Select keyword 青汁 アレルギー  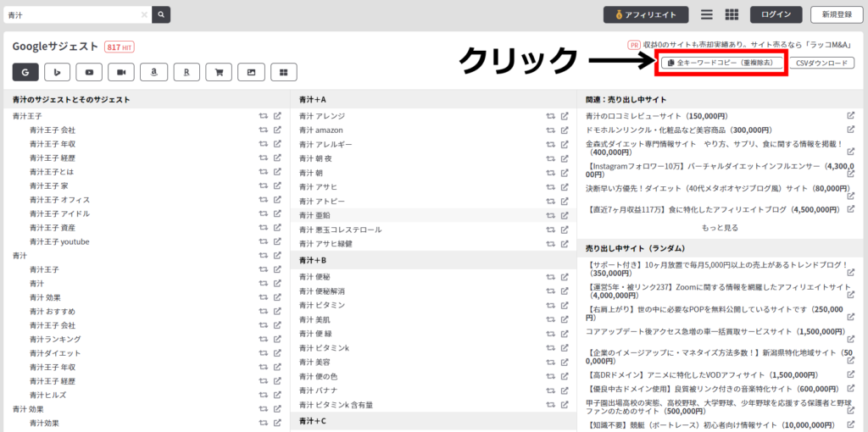click(x=325, y=144)
